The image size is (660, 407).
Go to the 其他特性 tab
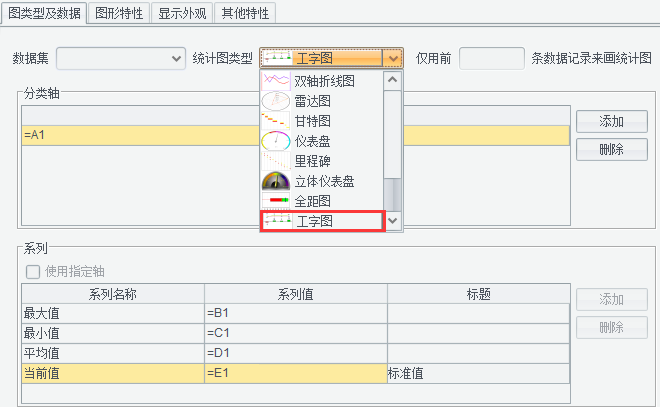[x=244, y=13]
